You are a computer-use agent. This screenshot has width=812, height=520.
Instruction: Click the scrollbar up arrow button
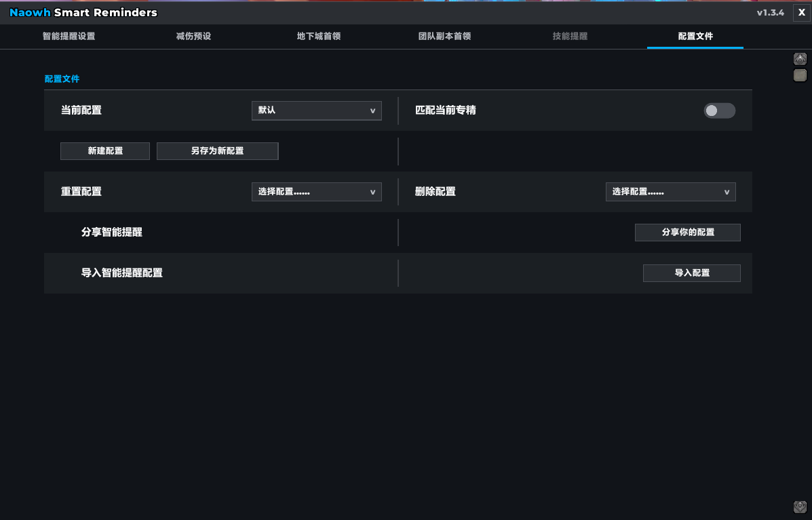pos(800,58)
